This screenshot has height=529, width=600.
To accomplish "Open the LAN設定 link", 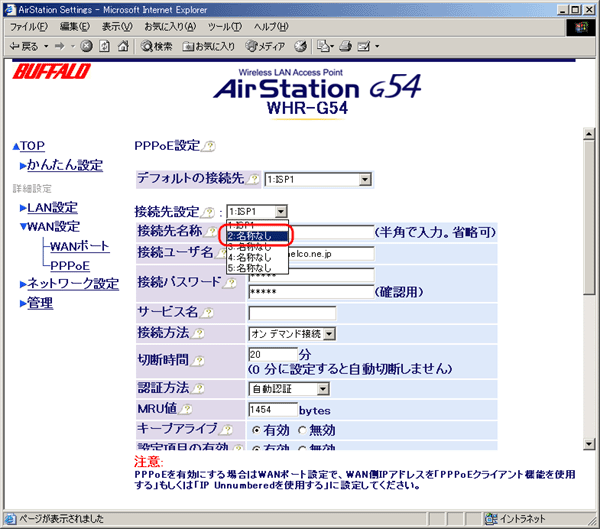I will coord(52,207).
